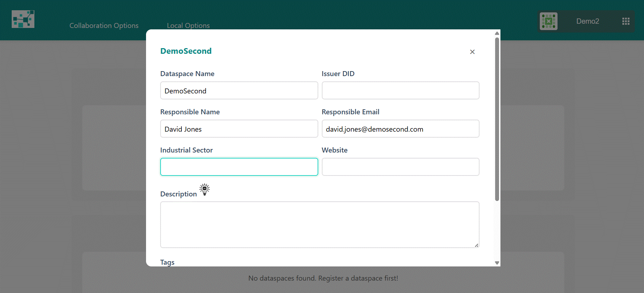Click the dialog scrollbar down arrow
Viewport: 644px width, 293px height.
click(x=497, y=263)
